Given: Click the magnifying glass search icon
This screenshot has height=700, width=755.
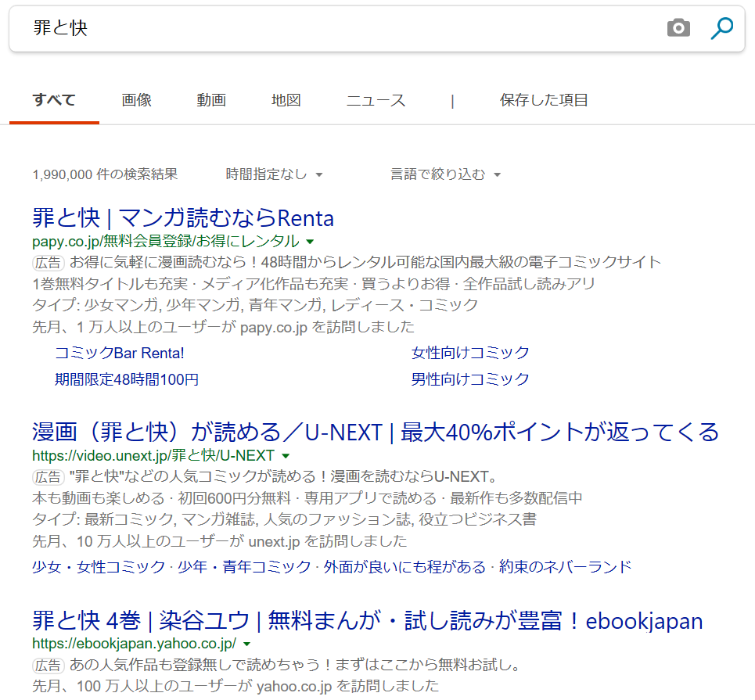Looking at the screenshot, I should [722, 28].
